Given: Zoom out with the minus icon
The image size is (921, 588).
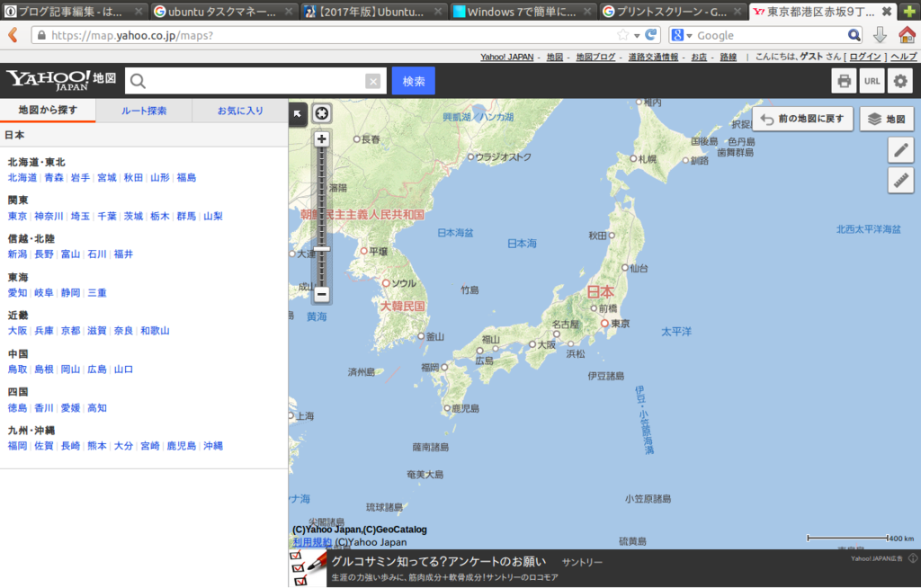Looking at the screenshot, I should [321, 294].
